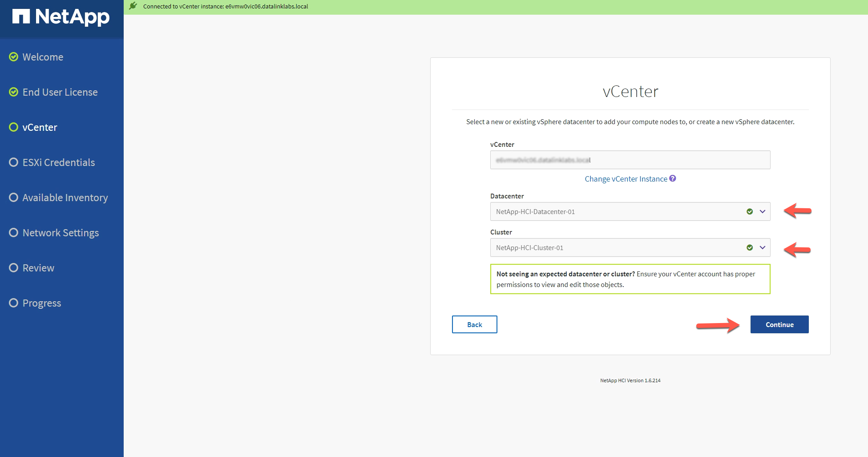Click the green plug connection status icon
The width and height of the screenshot is (868, 457).
click(133, 6)
